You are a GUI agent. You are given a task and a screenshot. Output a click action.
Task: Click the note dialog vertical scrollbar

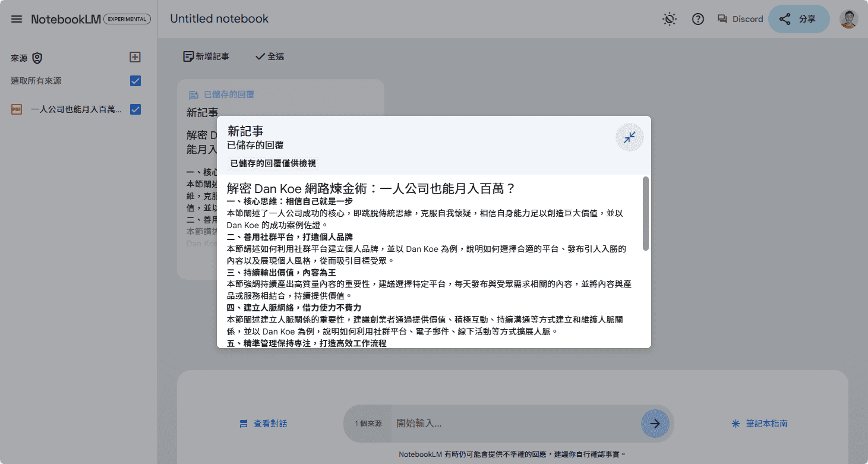click(x=646, y=213)
